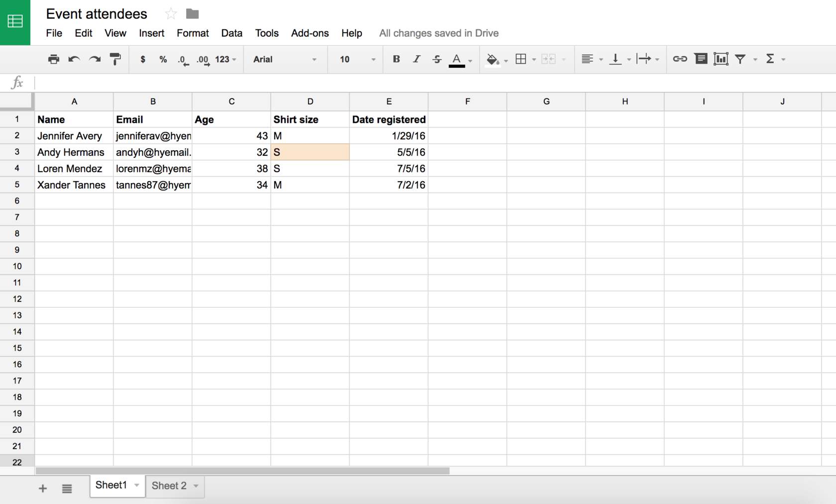Add a new sheet with the plus button
836x504 pixels.
[x=42, y=488]
